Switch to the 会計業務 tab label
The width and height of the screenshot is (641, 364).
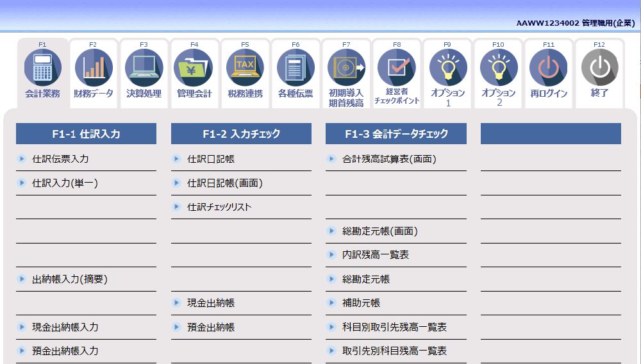tap(42, 94)
